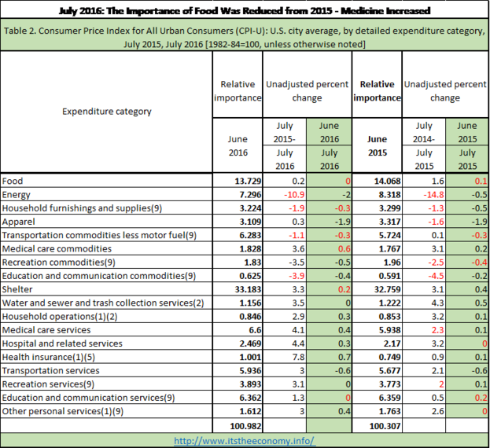Select Medical care commodities 2015 value 1.767
Screen dimensions: 490x448
click(389, 249)
